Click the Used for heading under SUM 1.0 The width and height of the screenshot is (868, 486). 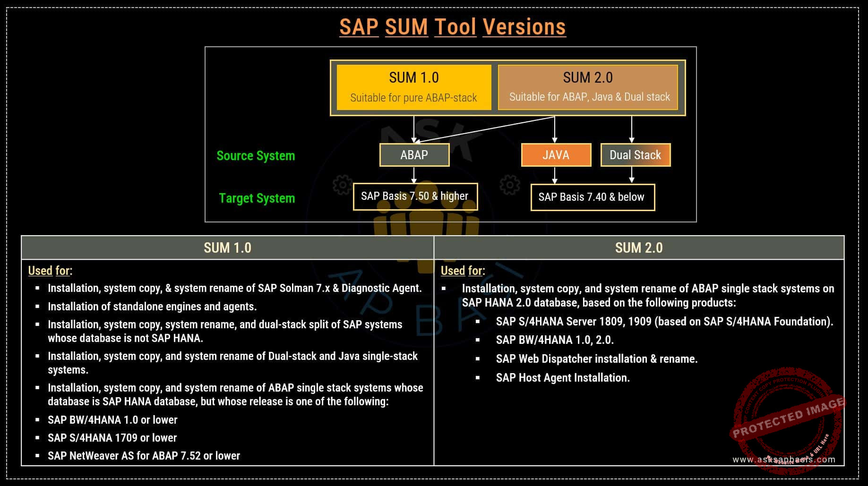pos(50,271)
